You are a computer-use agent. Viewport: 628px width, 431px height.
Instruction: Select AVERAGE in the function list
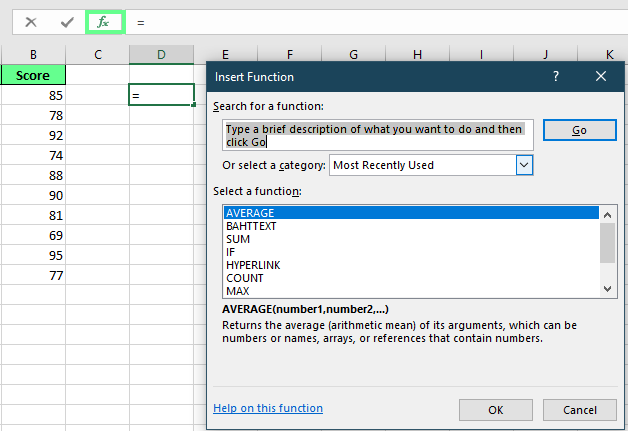coord(250,213)
